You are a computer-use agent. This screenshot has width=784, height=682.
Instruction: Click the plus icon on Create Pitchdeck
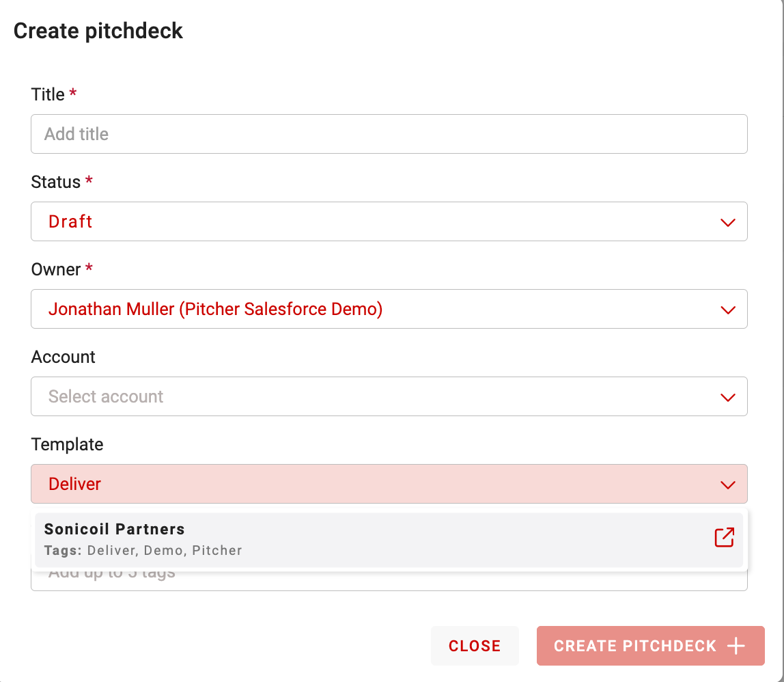(736, 646)
